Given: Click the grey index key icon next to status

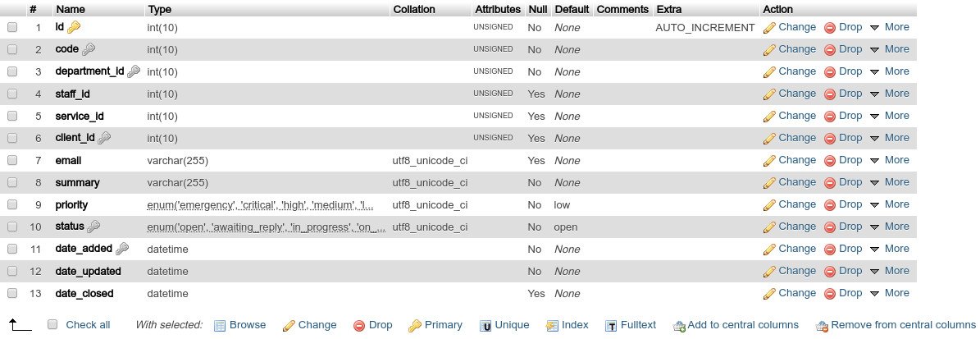Looking at the screenshot, I should click(93, 227).
